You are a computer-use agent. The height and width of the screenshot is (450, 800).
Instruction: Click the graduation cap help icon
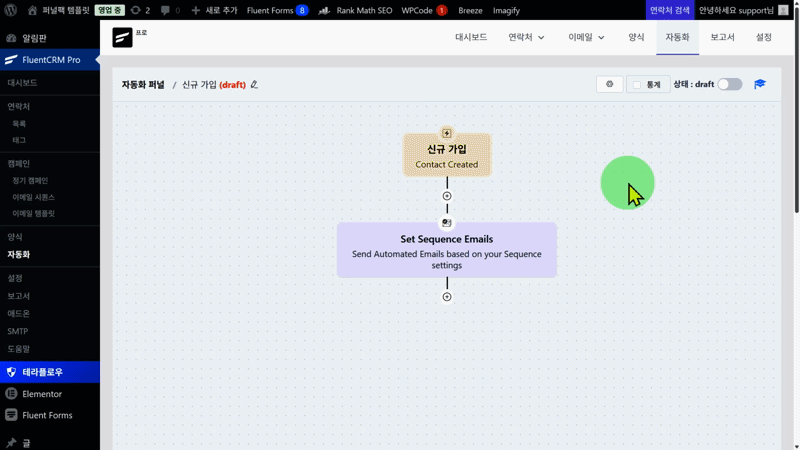pyautogui.click(x=760, y=85)
